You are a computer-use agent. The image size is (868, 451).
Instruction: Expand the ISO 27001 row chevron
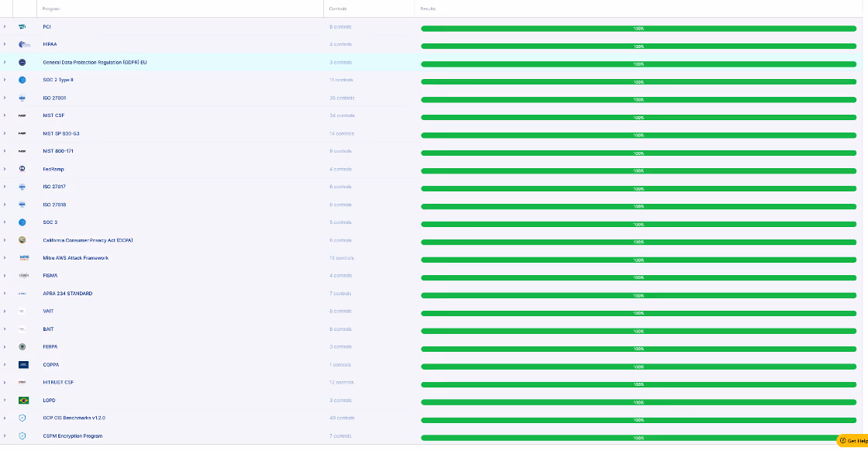tap(5, 98)
